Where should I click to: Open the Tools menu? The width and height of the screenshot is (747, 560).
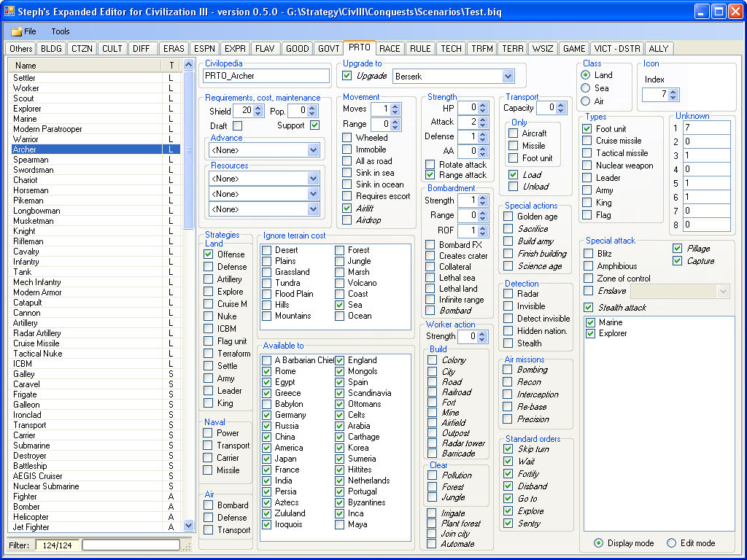pos(61,31)
